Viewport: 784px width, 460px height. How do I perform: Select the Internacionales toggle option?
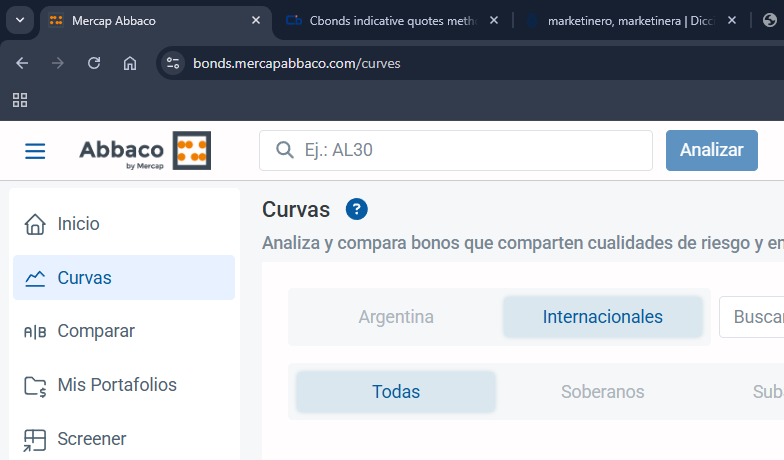click(x=602, y=317)
